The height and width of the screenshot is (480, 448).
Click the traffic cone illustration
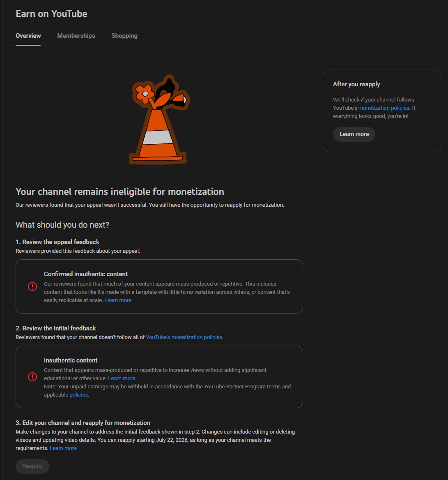159,120
